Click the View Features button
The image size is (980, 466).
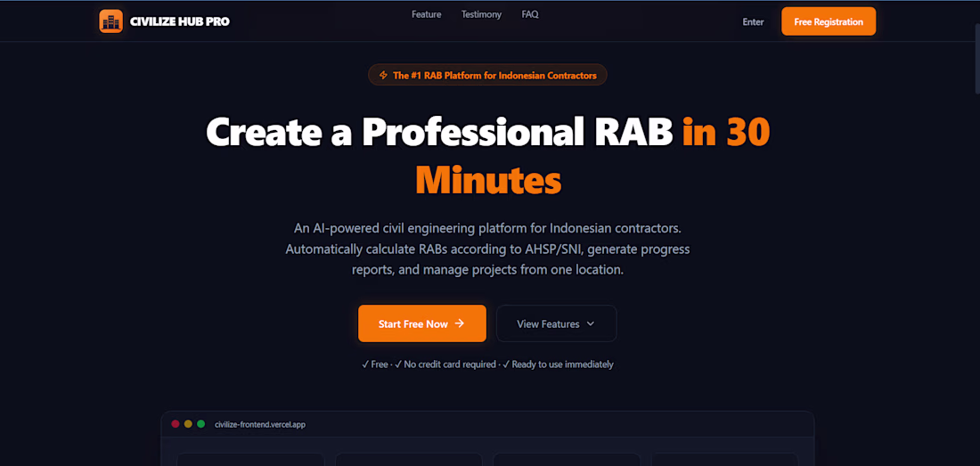coord(556,323)
